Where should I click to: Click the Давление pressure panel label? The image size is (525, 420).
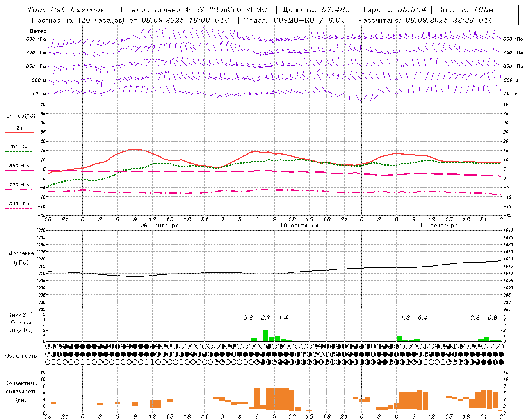(21, 253)
